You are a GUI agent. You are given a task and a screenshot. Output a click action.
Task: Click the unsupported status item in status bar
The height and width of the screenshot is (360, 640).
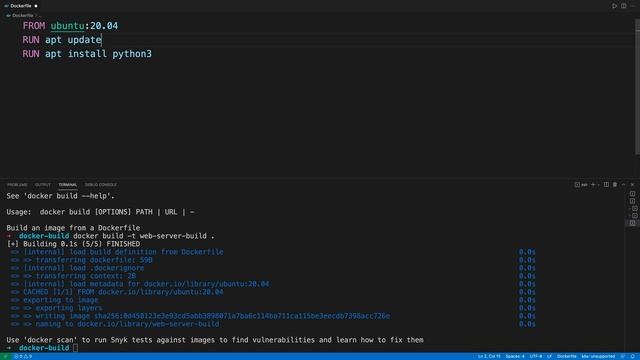pyautogui.click(x=598, y=356)
